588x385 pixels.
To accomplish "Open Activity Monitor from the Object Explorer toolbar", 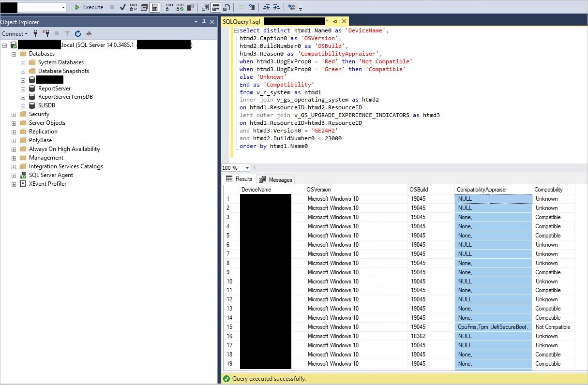I will [x=88, y=34].
